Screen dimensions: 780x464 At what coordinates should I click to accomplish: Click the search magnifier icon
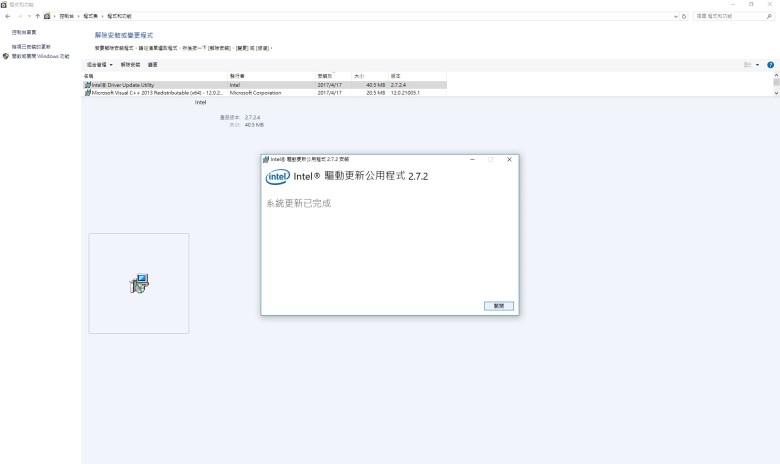pos(769,16)
